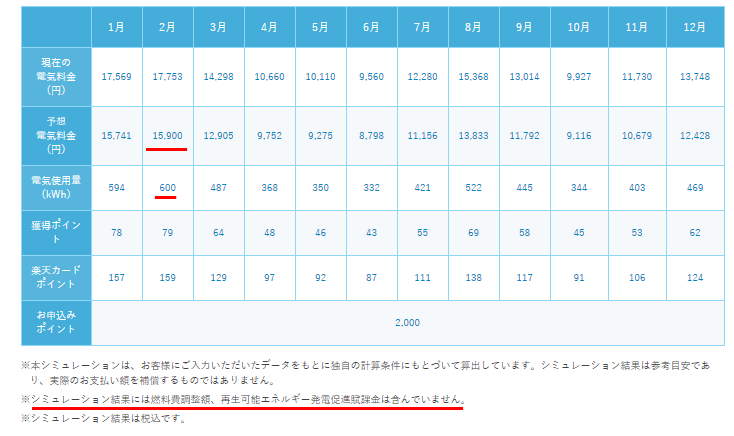Select earned points 79 for February
The height and width of the screenshot is (436, 734).
click(x=168, y=233)
